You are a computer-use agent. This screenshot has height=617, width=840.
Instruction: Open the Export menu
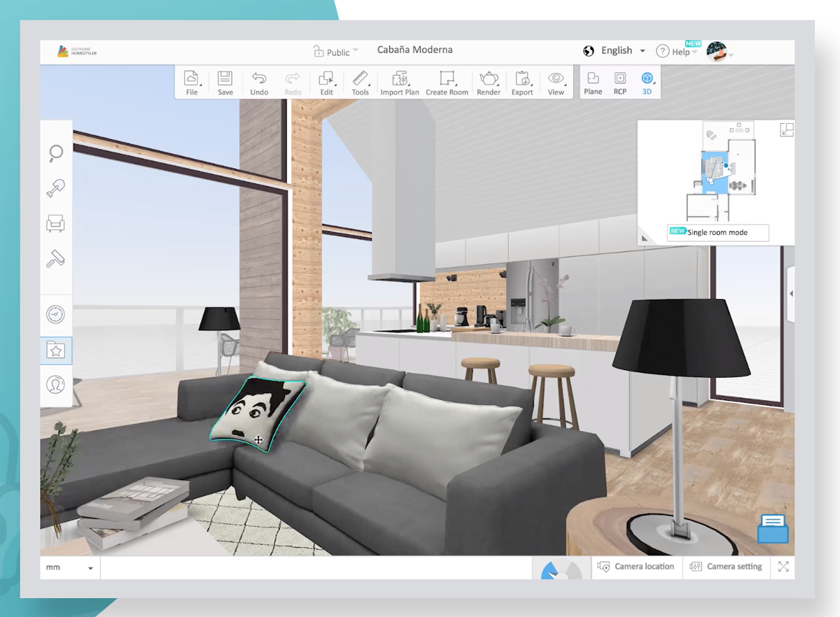(522, 83)
